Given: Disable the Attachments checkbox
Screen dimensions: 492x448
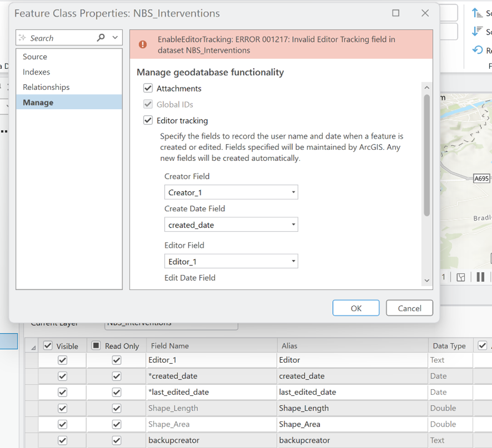Looking at the screenshot, I should coord(148,88).
